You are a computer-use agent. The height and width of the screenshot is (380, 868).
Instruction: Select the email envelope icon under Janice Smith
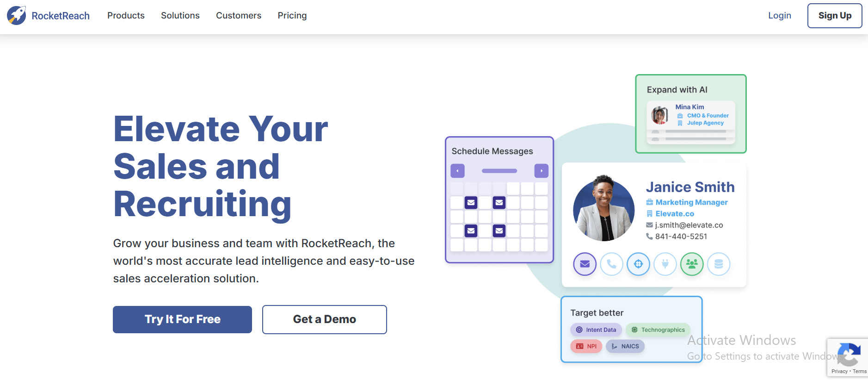(x=585, y=264)
